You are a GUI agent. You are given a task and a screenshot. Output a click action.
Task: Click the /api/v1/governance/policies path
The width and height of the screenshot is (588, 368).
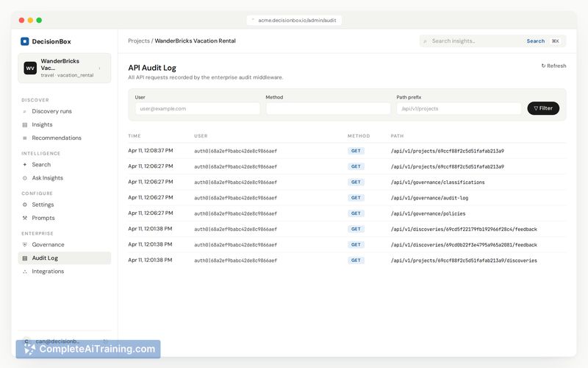click(428, 213)
